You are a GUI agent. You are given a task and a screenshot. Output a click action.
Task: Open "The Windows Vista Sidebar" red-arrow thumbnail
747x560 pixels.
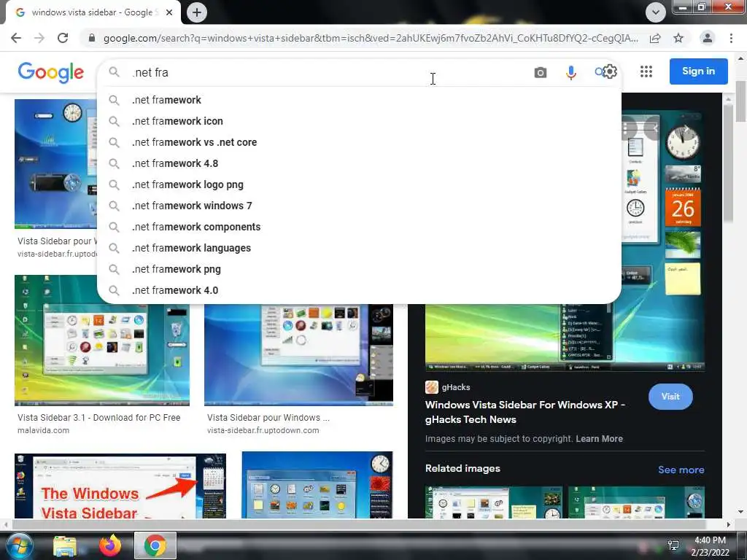click(120, 486)
